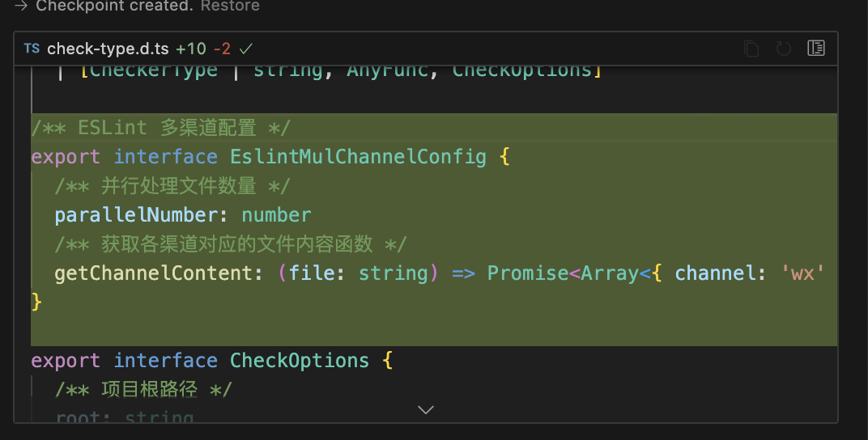Click the Checkpoint created text

[x=115, y=6]
